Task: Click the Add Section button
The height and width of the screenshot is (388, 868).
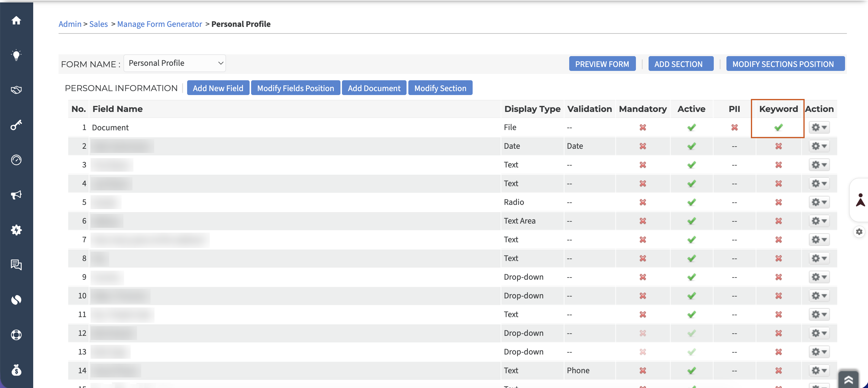Action: click(x=681, y=64)
